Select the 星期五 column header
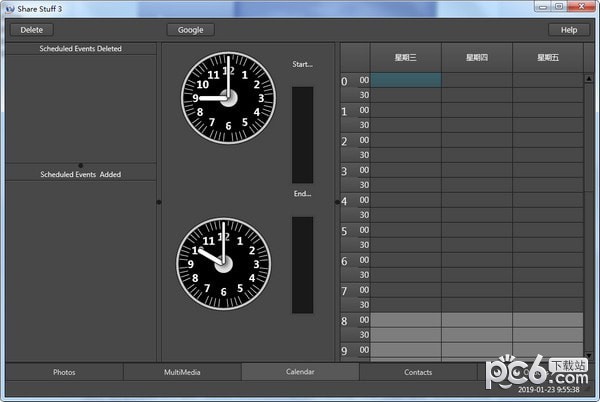Screen dimensions: 600x402 (x=547, y=57)
